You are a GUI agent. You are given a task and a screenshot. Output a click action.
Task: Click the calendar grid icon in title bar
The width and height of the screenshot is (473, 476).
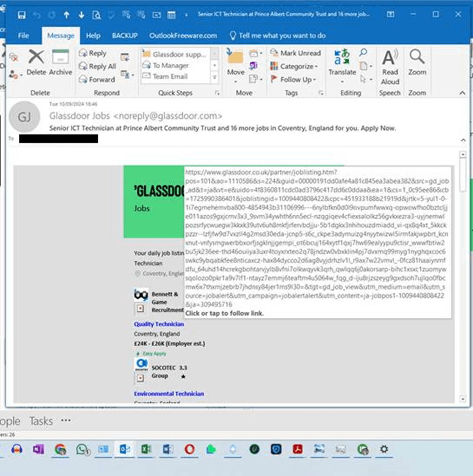pos(172,14)
